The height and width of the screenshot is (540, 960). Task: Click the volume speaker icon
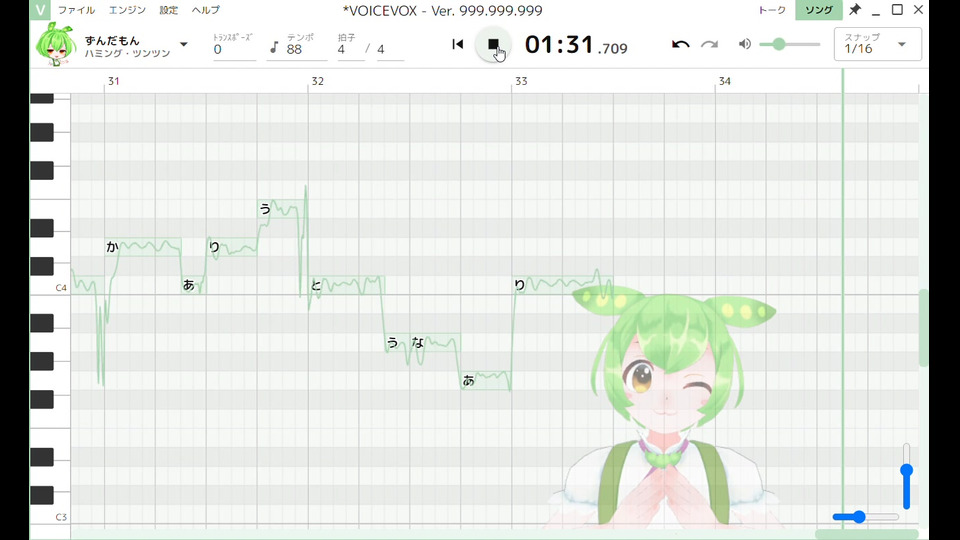744,44
